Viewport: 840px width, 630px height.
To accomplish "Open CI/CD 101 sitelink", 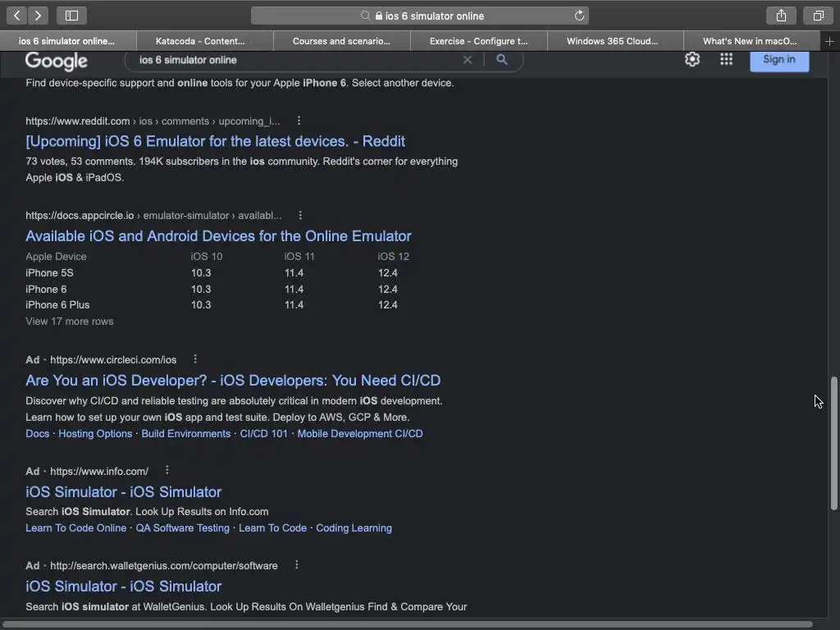I will tap(263, 434).
